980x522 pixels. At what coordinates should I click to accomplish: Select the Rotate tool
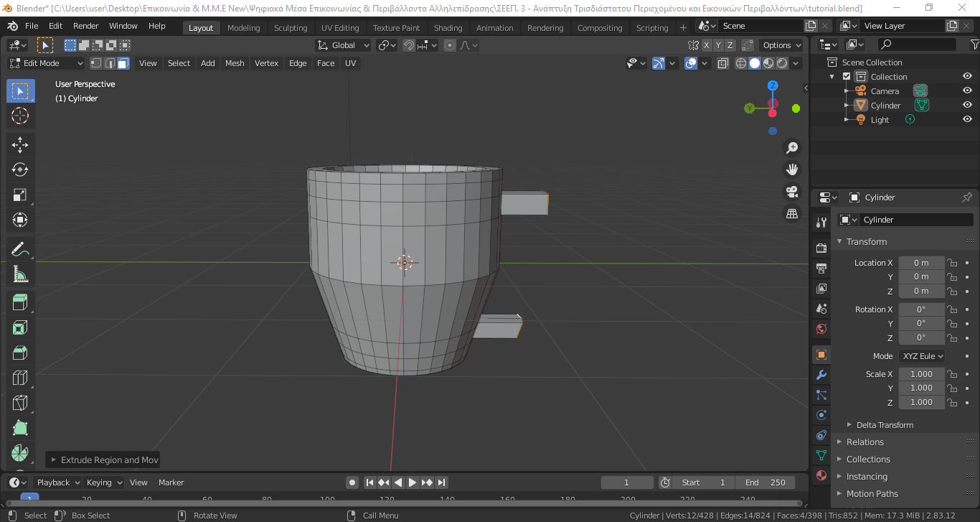20,169
